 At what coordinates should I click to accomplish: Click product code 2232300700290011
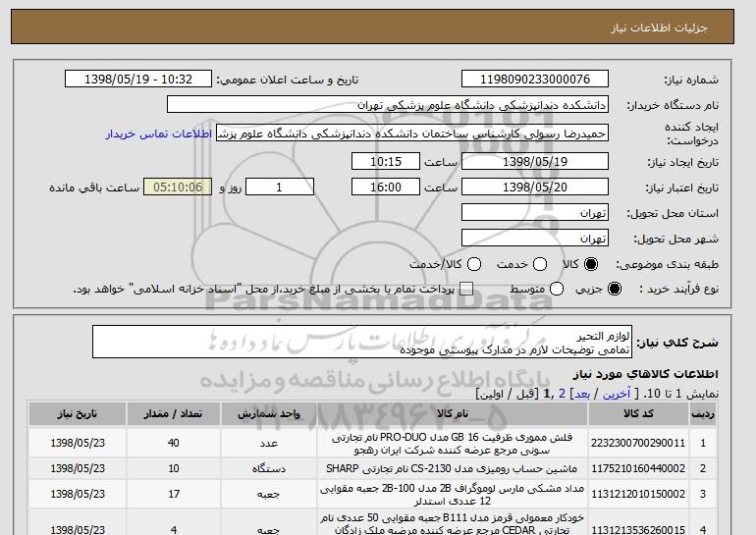638,443
